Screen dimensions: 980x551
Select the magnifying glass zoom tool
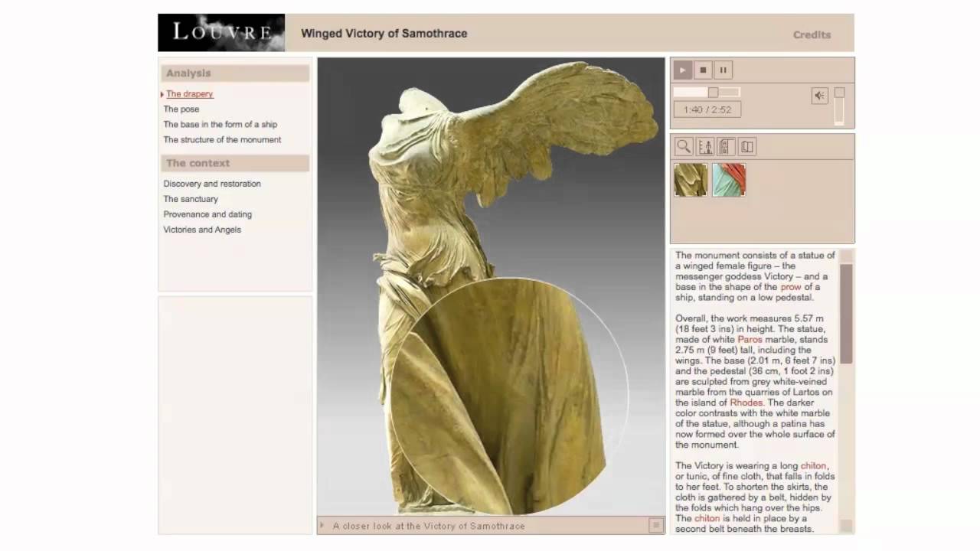[684, 147]
